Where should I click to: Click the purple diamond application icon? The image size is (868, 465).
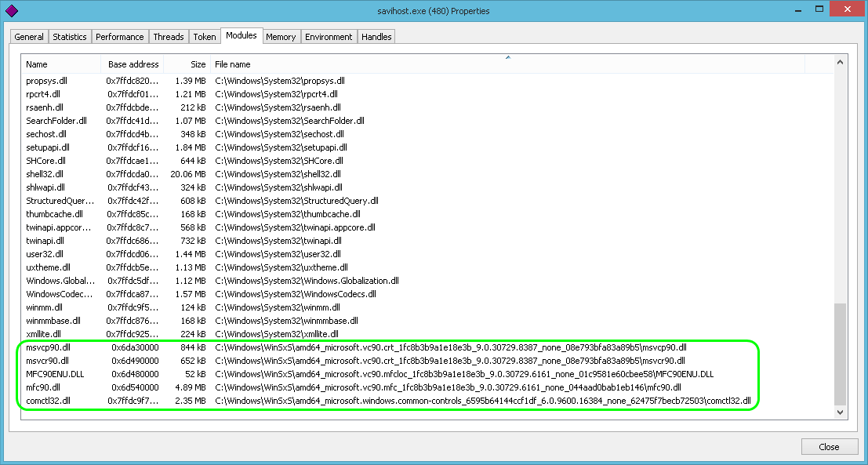tap(12, 10)
